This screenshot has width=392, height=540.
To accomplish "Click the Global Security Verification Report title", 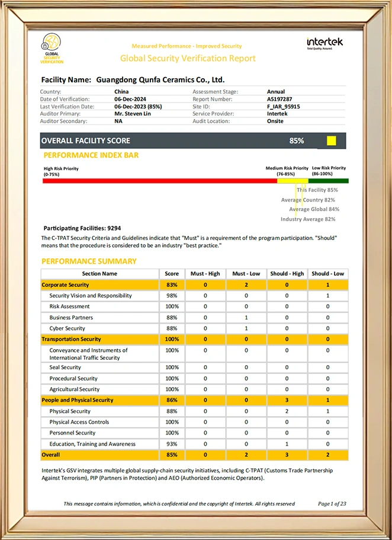I will [x=188, y=58].
